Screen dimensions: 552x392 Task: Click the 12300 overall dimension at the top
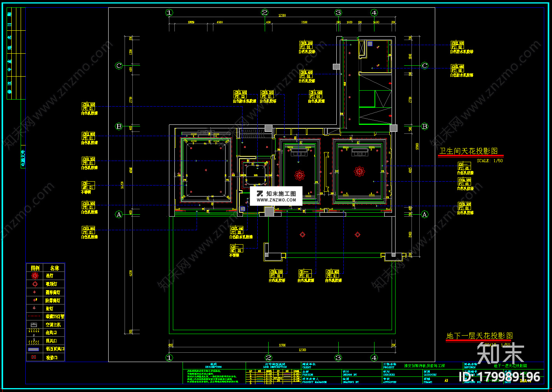click(282, 16)
